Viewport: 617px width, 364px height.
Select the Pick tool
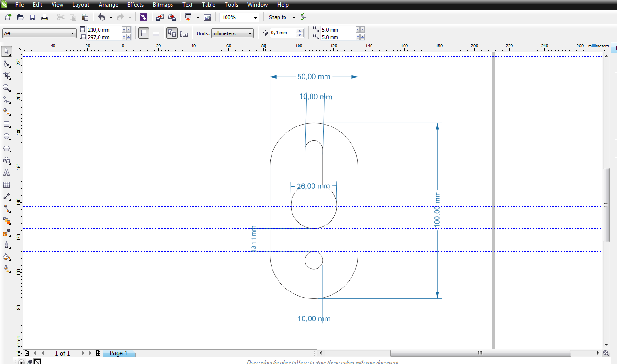click(7, 51)
